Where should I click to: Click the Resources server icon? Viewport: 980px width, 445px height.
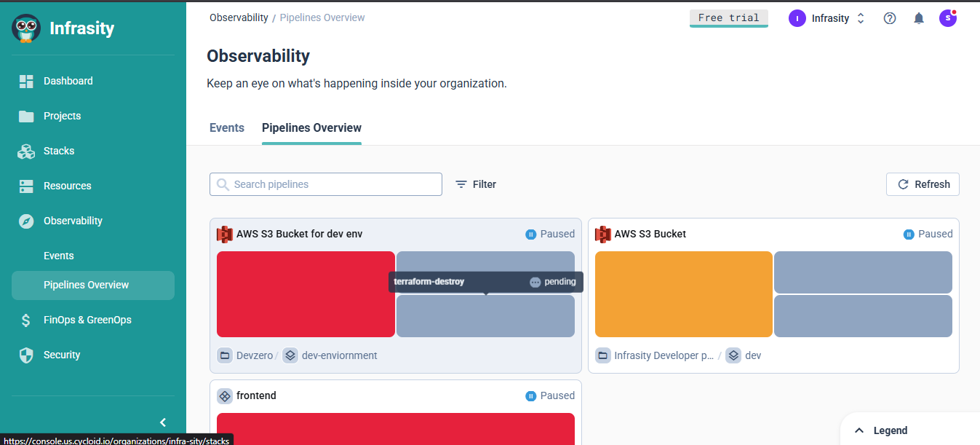[26, 186]
